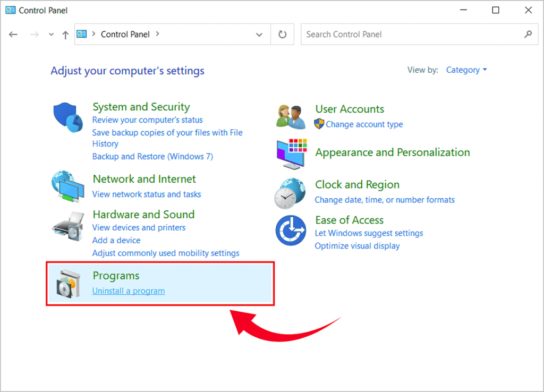Open the Recent locations dropdown arrow

[x=52, y=35]
